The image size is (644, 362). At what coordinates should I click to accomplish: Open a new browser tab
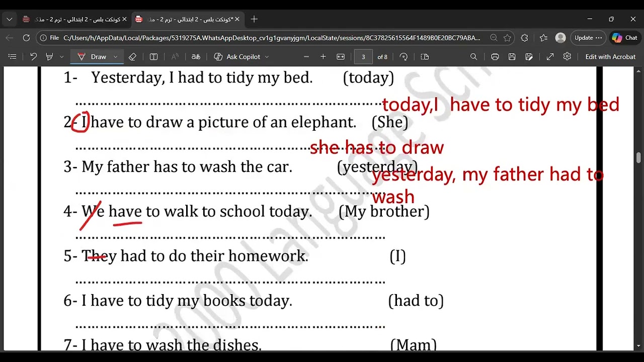[x=254, y=19]
